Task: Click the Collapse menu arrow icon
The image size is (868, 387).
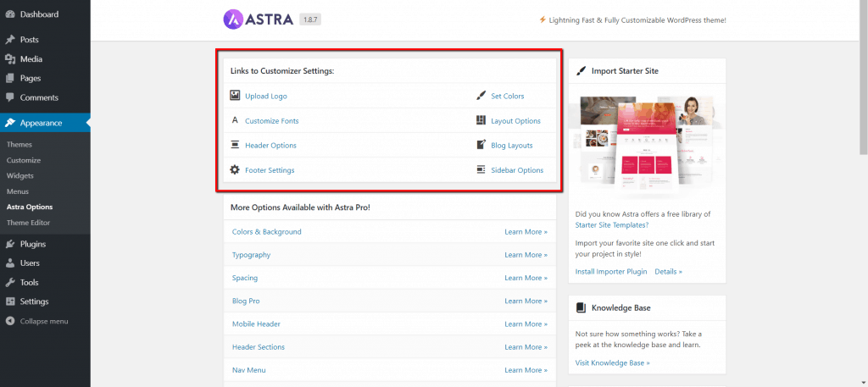Action: click(10, 321)
